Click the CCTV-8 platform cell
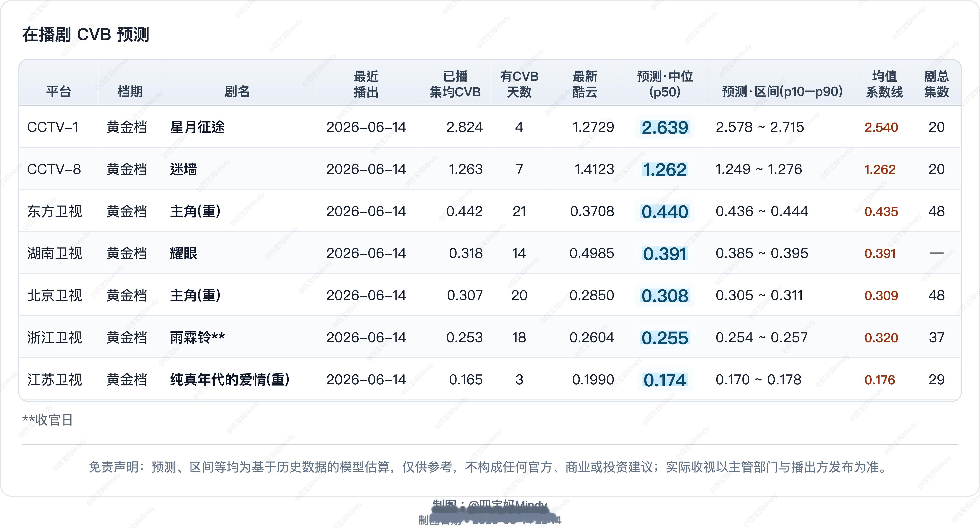The width and height of the screenshot is (980, 528). 54,169
